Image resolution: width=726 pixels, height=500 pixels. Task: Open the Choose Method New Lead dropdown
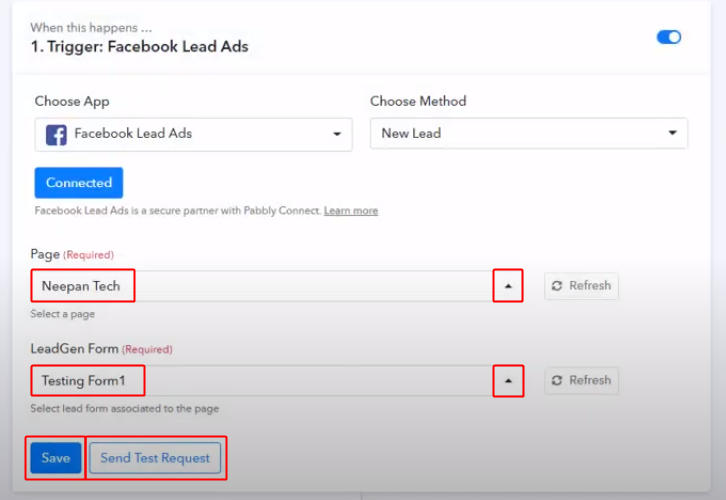(x=529, y=133)
